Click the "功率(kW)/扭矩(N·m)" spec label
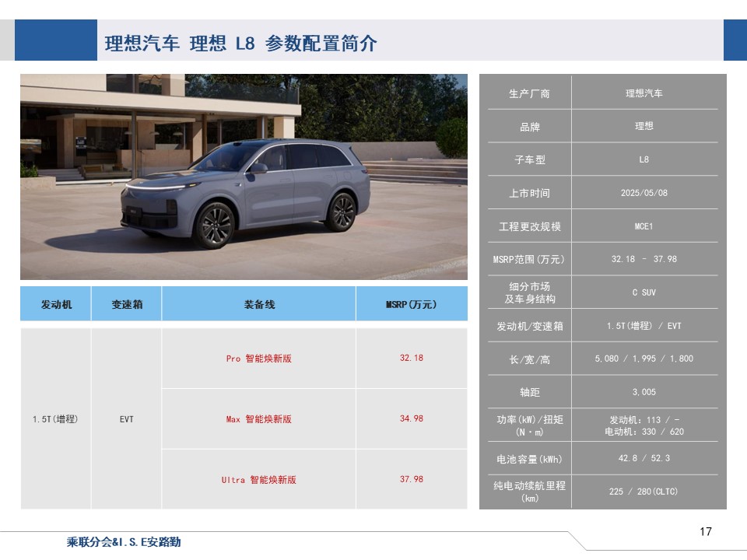The image size is (747, 560). tap(530, 425)
